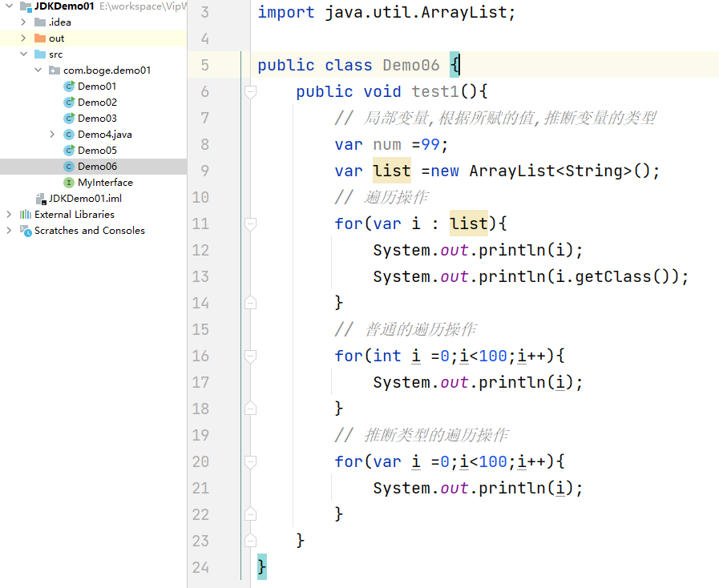
Task: Click 'int' keyword on line 16
Action: [387, 356]
